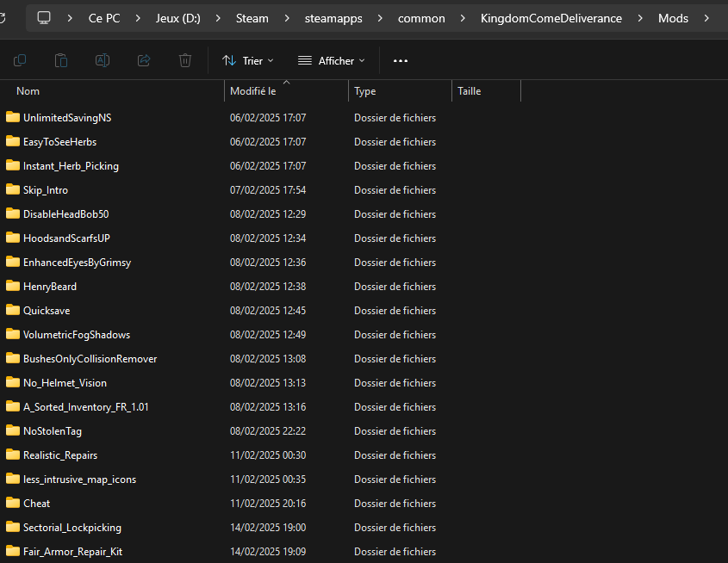Click the No_Helmet_Vision folder icon
This screenshot has height=563, width=728.
(13, 382)
